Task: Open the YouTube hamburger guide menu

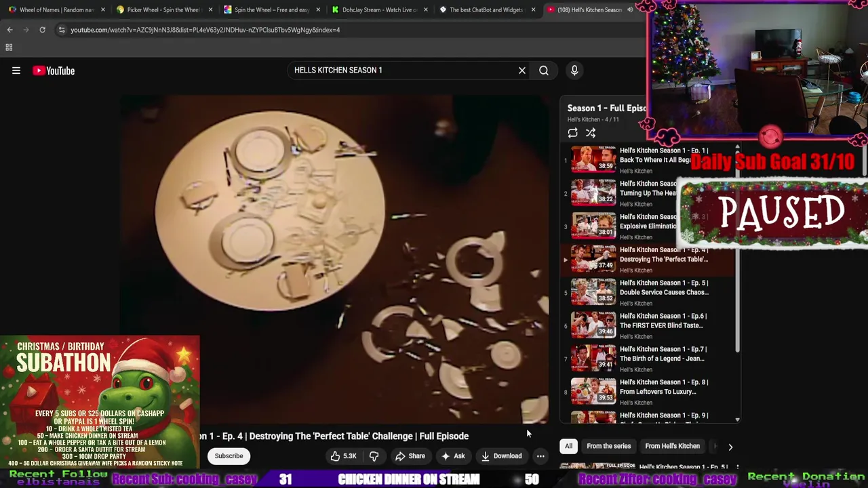Action: 16,70
